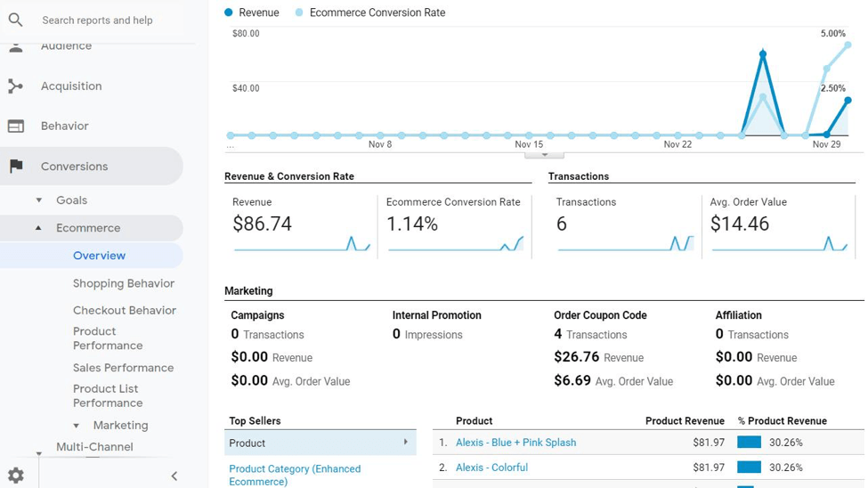
Task: Open Alexis - Blue + Pink Splash product
Action: pos(515,443)
